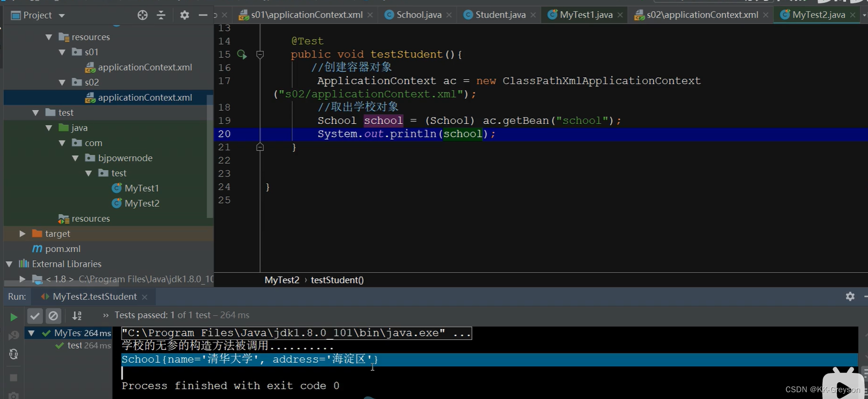Image resolution: width=868 pixels, height=399 pixels.
Task: Click sort alphabetically icon in Run toolbar
Action: [x=77, y=315]
